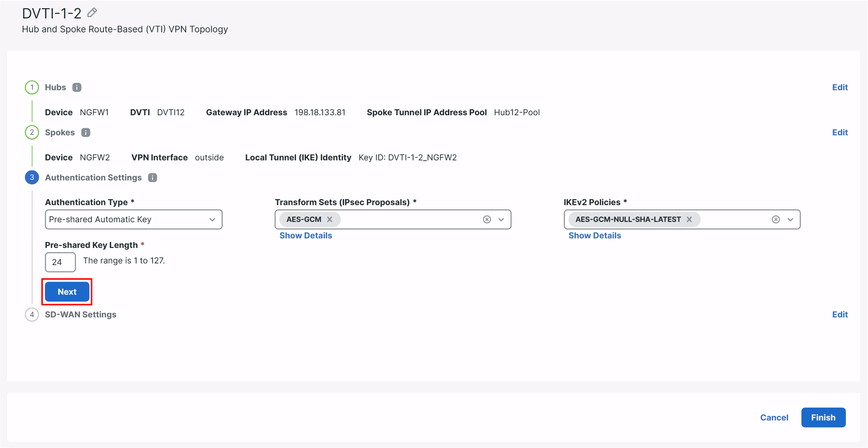Click the Authentication Settings info icon
This screenshot has height=448, width=868.
pos(153,178)
